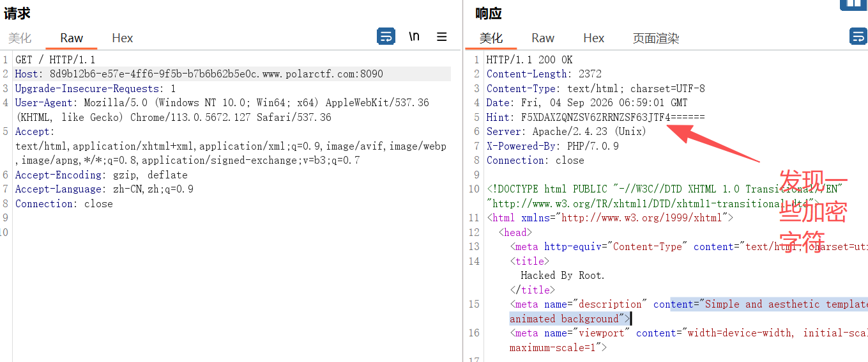868x362 pixels.
Task: Switch response view to Raw tab
Action: [543, 38]
